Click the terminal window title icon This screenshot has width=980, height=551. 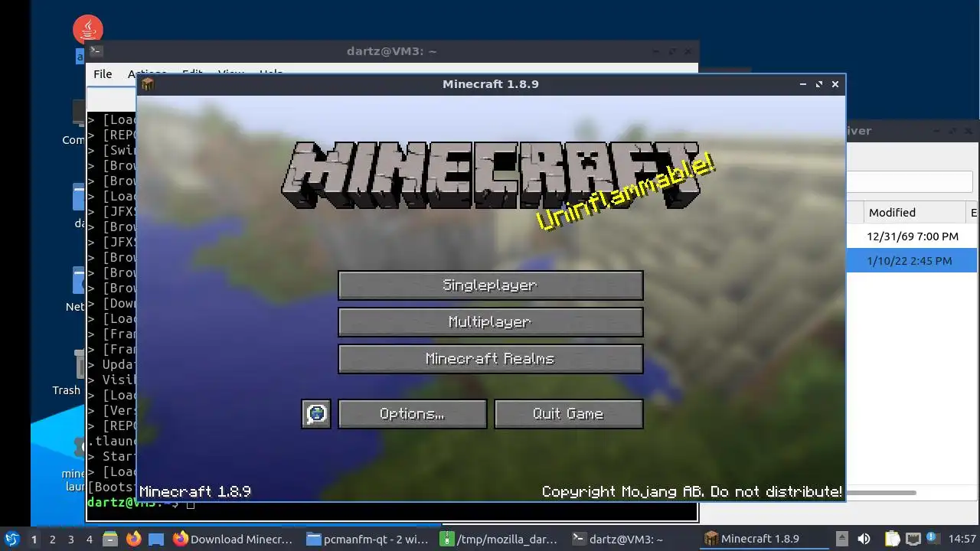coord(96,51)
